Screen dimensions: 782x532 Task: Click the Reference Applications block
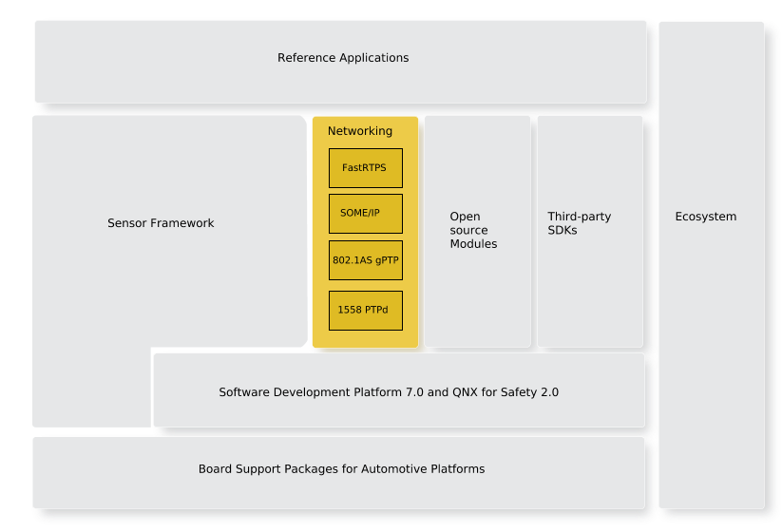pos(342,58)
